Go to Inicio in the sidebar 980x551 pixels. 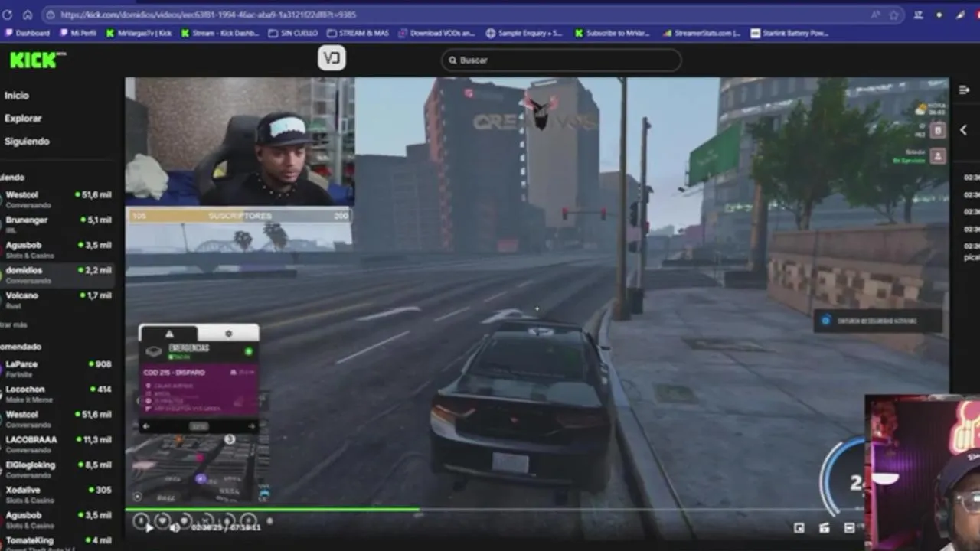(x=17, y=96)
